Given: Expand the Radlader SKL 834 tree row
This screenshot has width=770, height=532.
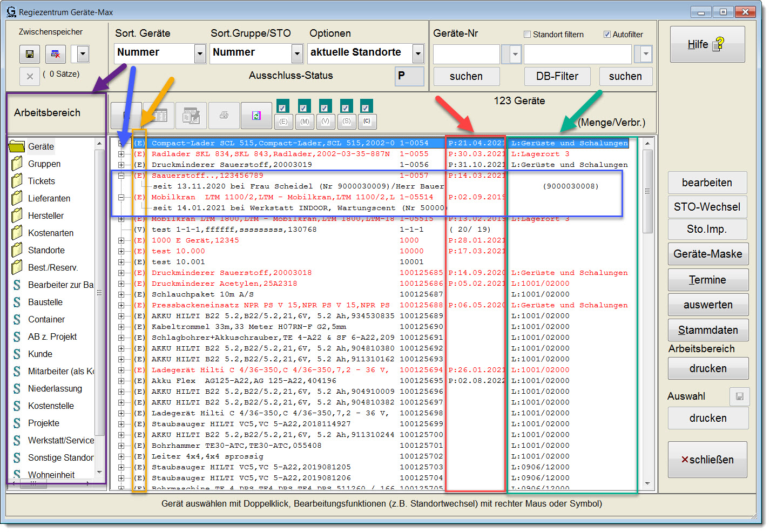Looking at the screenshot, I should coord(121,154).
